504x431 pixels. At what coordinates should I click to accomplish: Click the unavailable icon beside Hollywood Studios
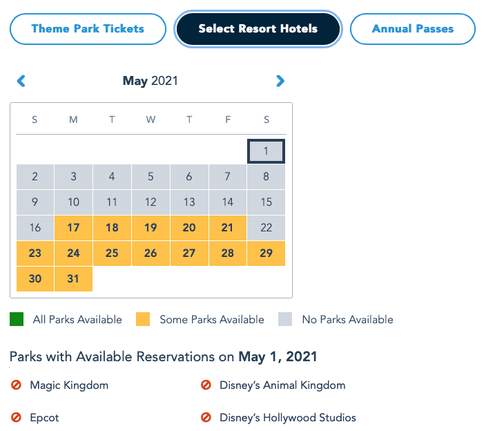(206, 417)
